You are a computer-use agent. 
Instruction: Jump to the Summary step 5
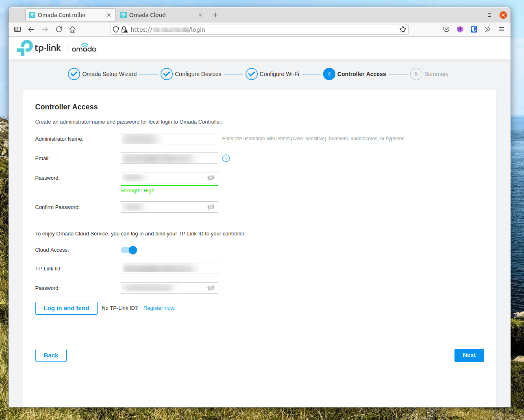click(x=429, y=74)
